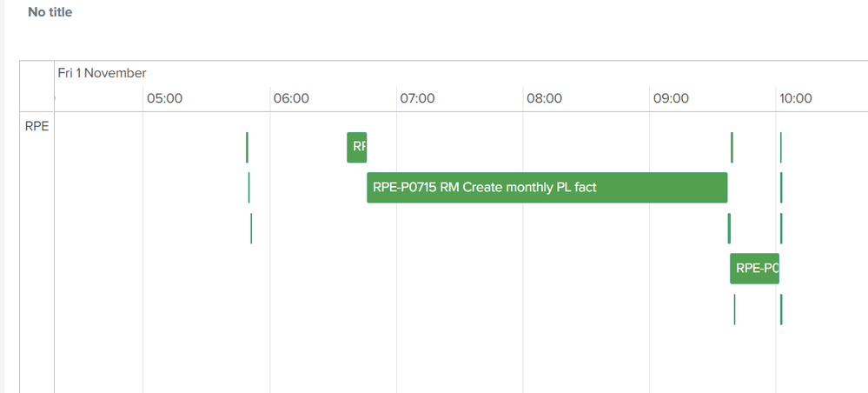This screenshot has height=393, width=868.
Task: Select the third-row thin marker after 09:30
Action: [729, 228]
